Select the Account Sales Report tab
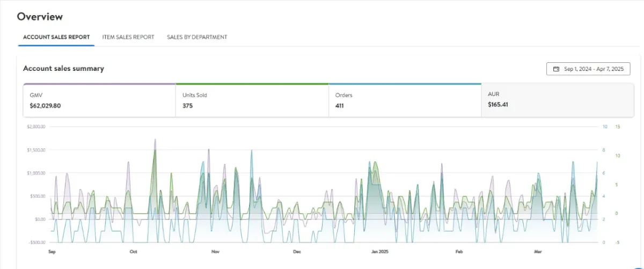644x269 pixels. (56, 37)
